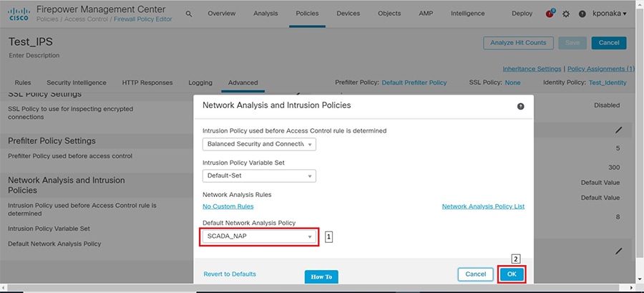Image resolution: width=644 pixels, height=293 pixels.
Task: Open the Analysis menu
Action: point(265,14)
